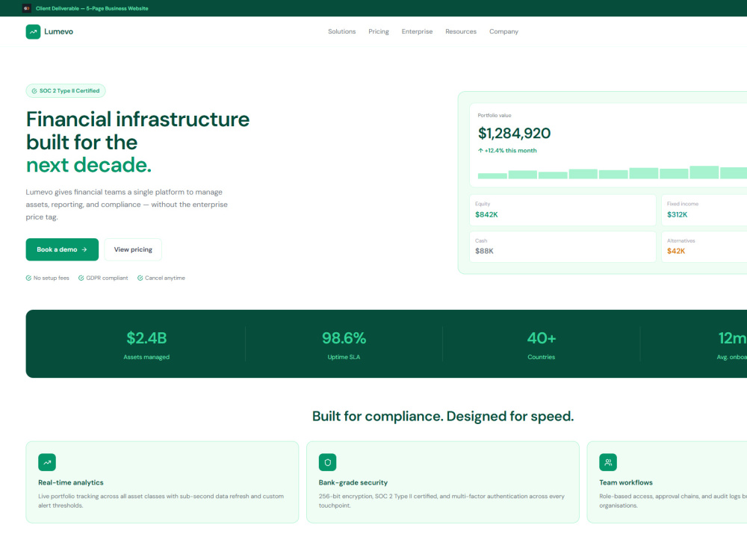Click the GDPR compliant check icon
Screen dimensions: 747x560
(81, 278)
